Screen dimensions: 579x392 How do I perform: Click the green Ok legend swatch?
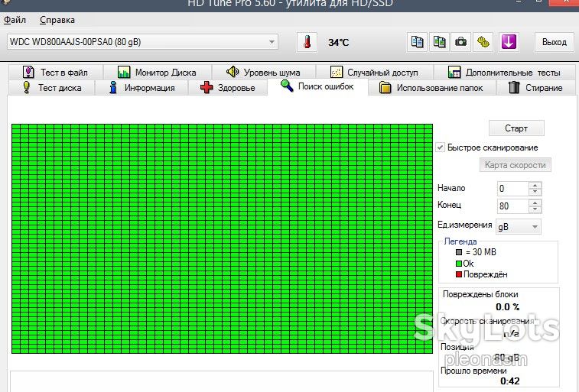pyautogui.click(x=459, y=264)
